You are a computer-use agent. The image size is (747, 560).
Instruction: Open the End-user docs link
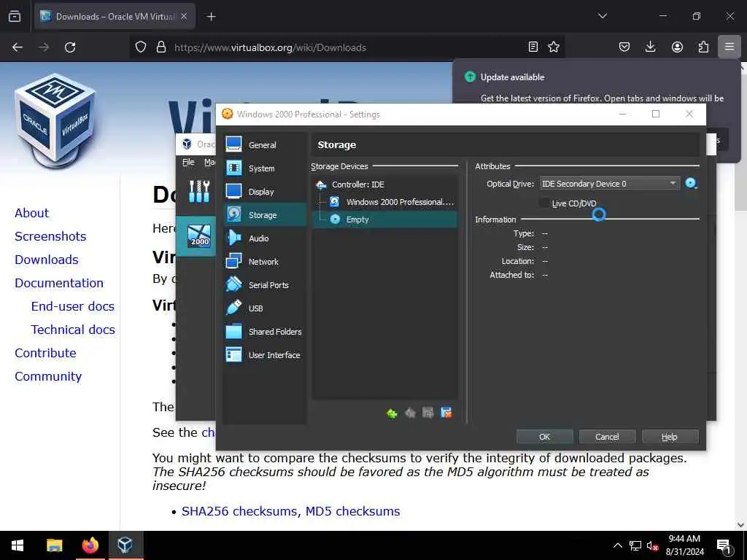pyautogui.click(x=73, y=306)
